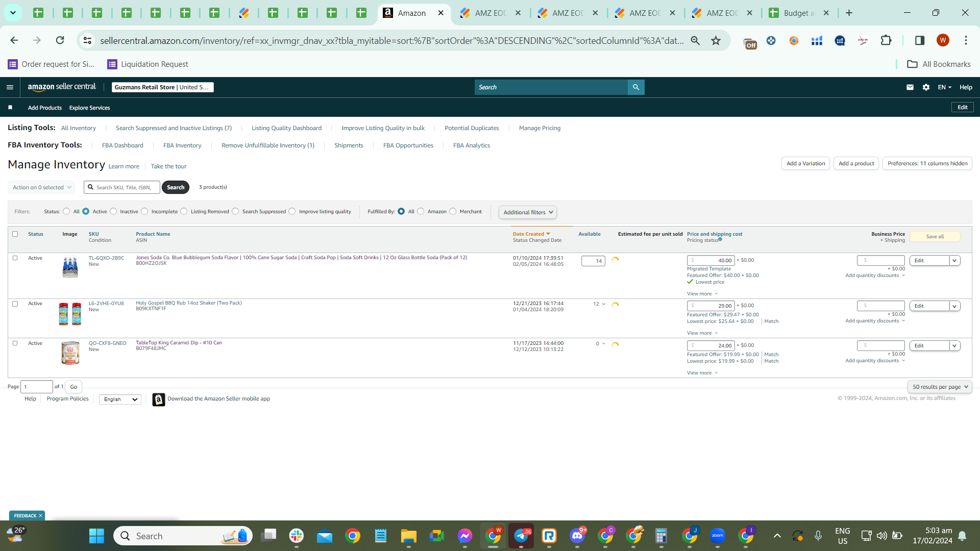Click the Add a product button
Viewport: 980px width, 551px height.
click(856, 163)
